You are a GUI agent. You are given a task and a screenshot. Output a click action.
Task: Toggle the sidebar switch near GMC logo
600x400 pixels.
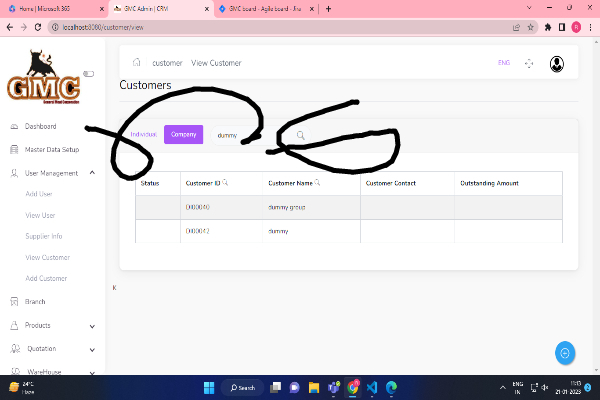coord(88,73)
